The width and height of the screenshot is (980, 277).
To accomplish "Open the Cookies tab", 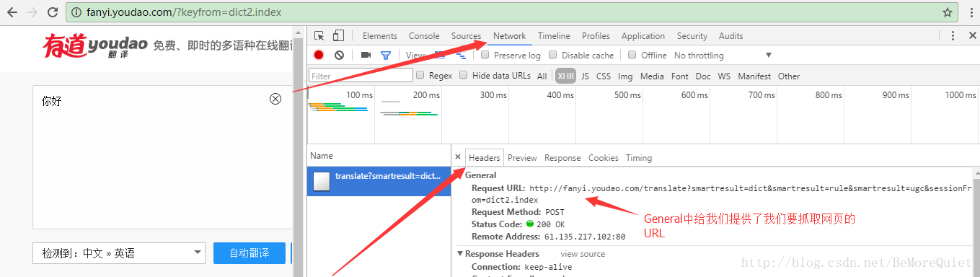I will point(604,157).
